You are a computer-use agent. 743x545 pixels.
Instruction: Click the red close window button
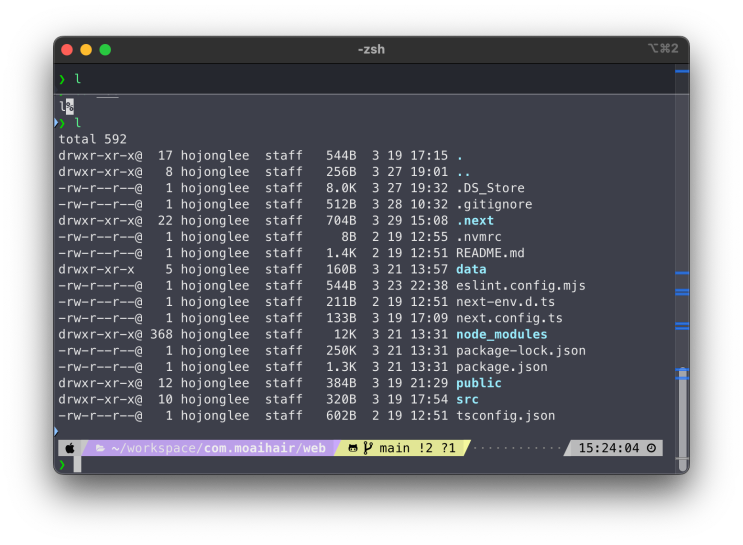coord(67,50)
